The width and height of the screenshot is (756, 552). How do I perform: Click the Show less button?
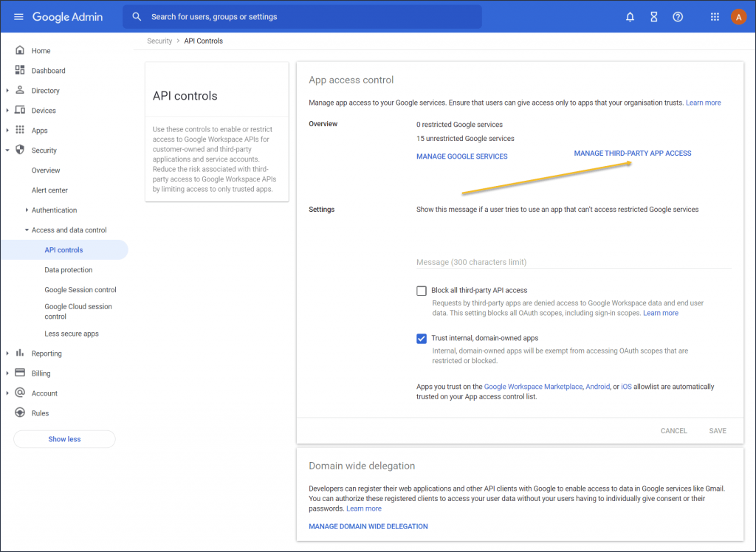coord(65,439)
